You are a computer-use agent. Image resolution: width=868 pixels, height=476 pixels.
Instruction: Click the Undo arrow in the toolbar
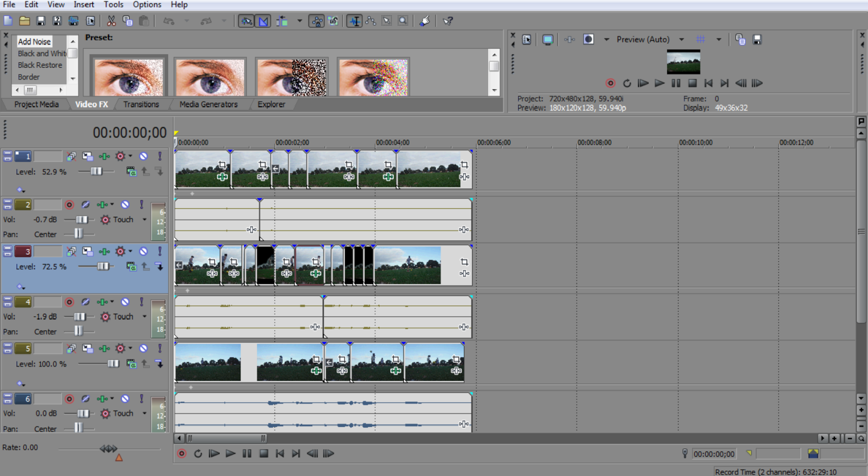pyautogui.click(x=169, y=21)
